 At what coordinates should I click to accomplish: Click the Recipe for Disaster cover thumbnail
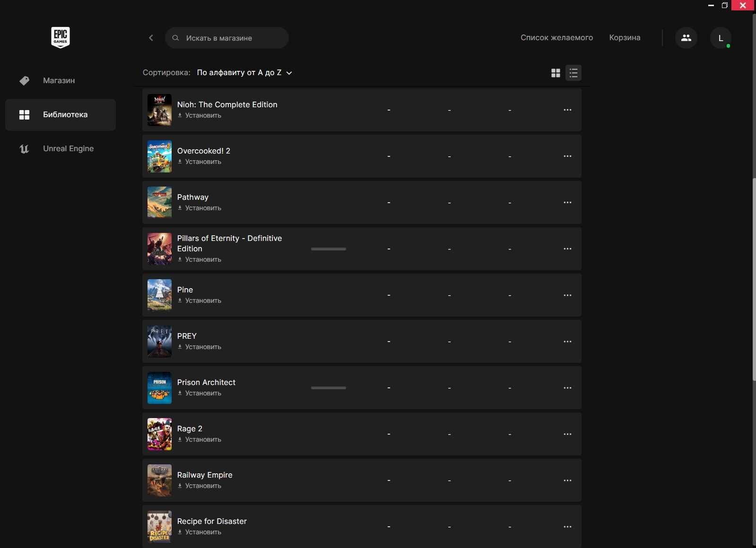click(x=159, y=527)
